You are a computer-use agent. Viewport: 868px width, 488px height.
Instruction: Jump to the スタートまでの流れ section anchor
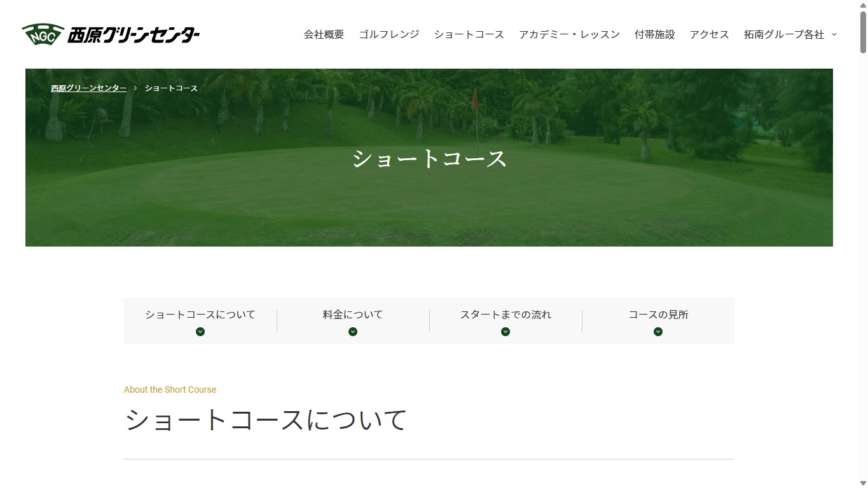pyautogui.click(x=506, y=321)
